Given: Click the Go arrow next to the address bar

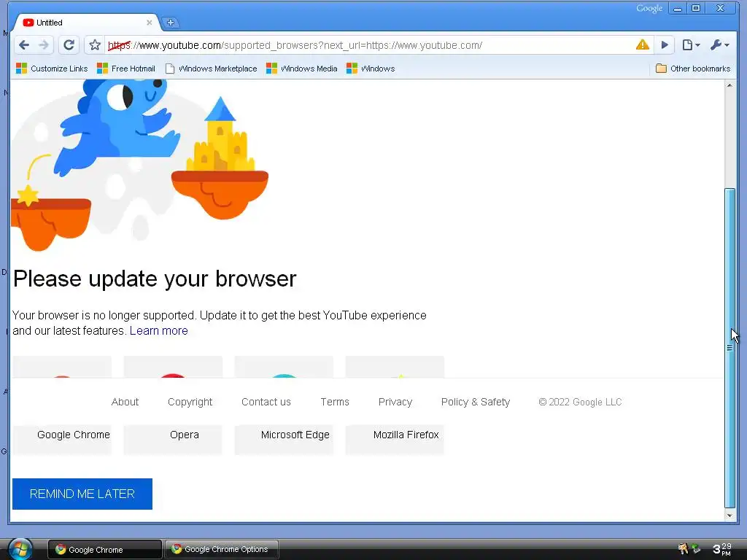Looking at the screenshot, I should point(665,45).
